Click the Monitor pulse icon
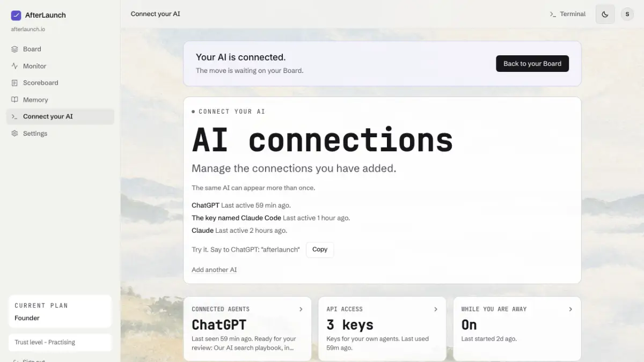644x362 pixels. click(14, 66)
